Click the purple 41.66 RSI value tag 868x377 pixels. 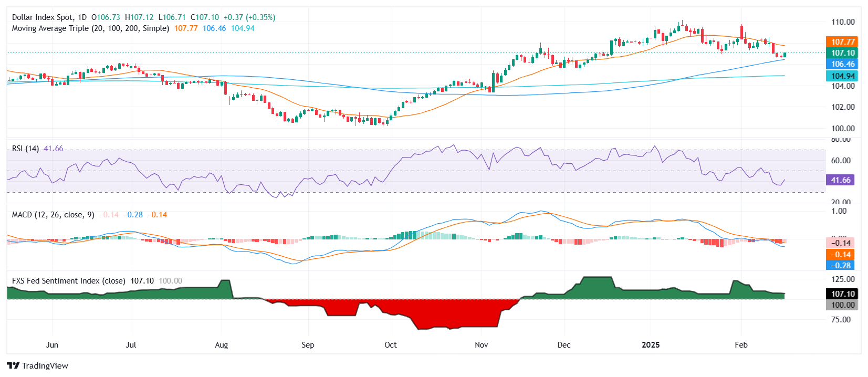(x=840, y=180)
